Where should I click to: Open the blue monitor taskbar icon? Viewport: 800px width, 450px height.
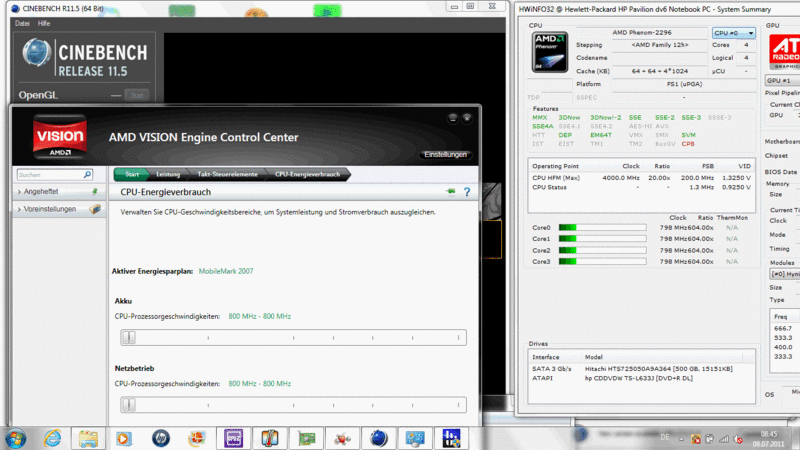pos(415,438)
